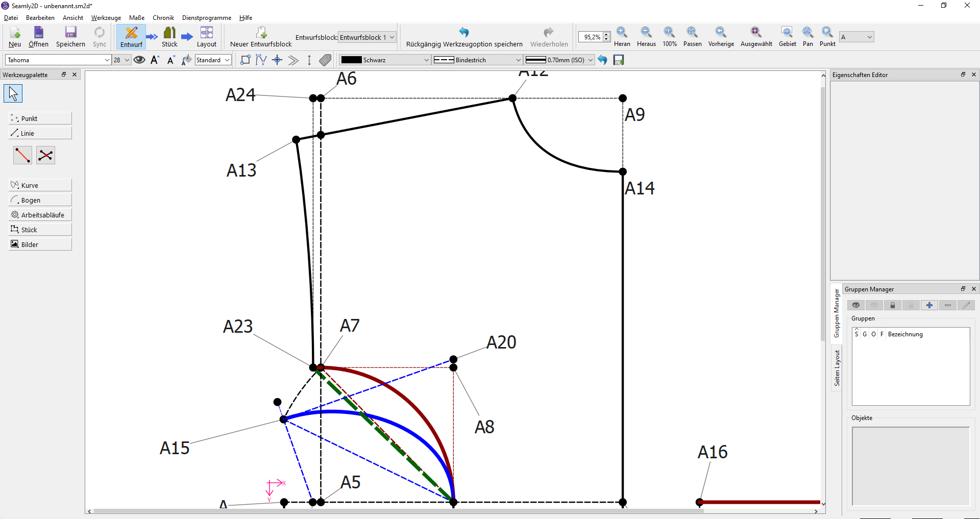Switch to Stück mode
The width and height of the screenshot is (980, 519).
click(x=169, y=37)
